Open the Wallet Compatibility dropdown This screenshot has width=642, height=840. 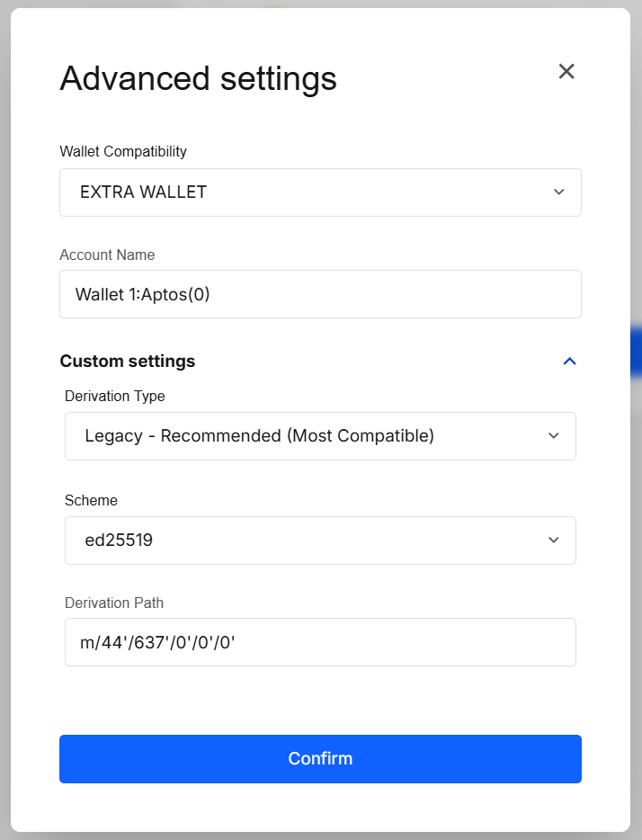(320, 192)
